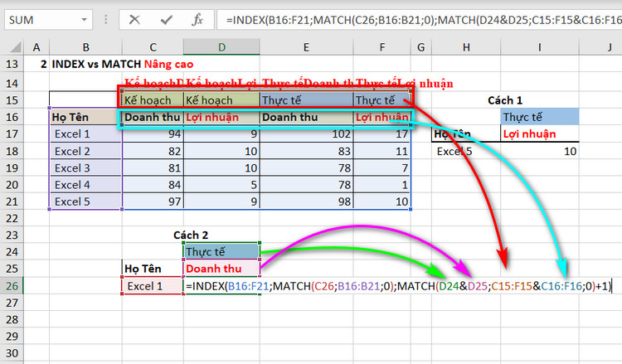Screen dimensions: 622x364
Task: Click the 'Cách 2' label
Action: (x=191, y=235)
